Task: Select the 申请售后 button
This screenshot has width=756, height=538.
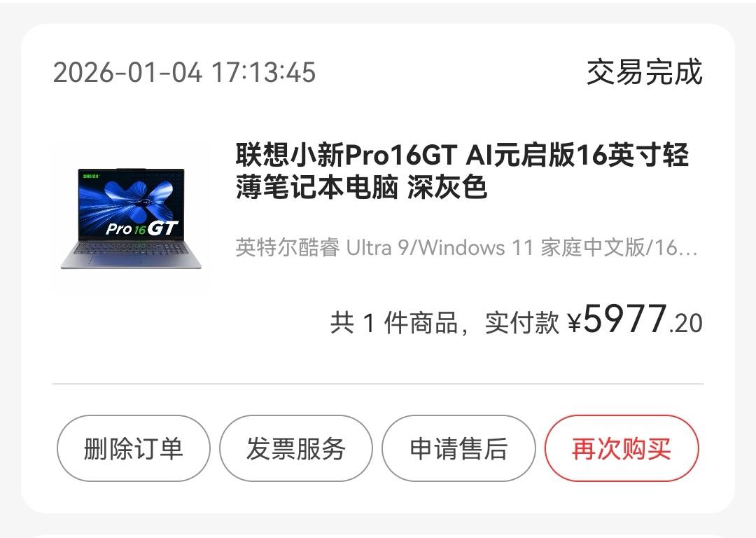Action: tap(458, 448)
